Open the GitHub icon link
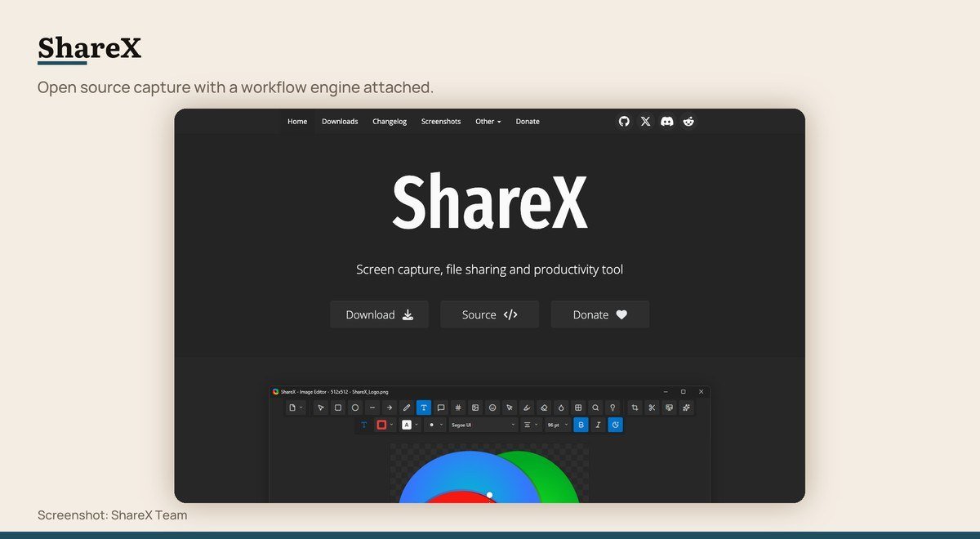Image resolution: width=980 pixels, height=539 pixels. tap(624, 121)
